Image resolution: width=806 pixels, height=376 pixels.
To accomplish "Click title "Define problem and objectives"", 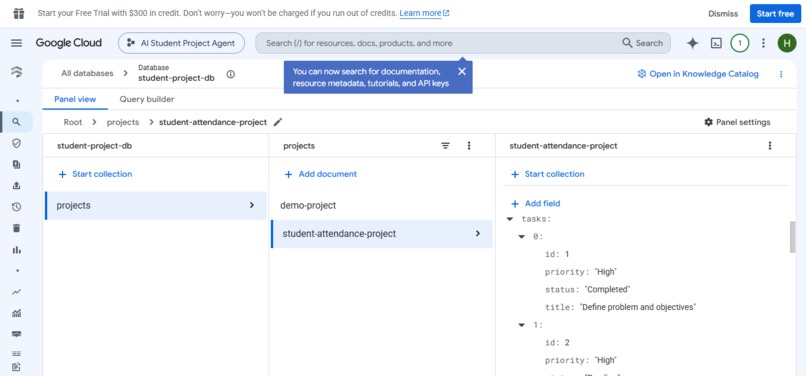I will (x=620, y=308).
